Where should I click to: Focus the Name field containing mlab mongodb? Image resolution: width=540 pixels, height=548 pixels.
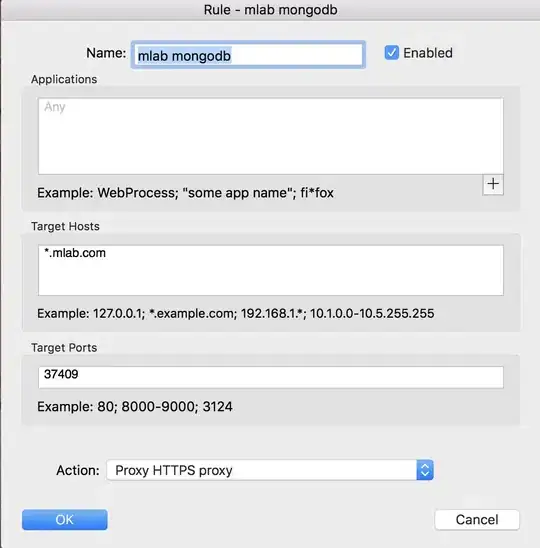(248, 55)
